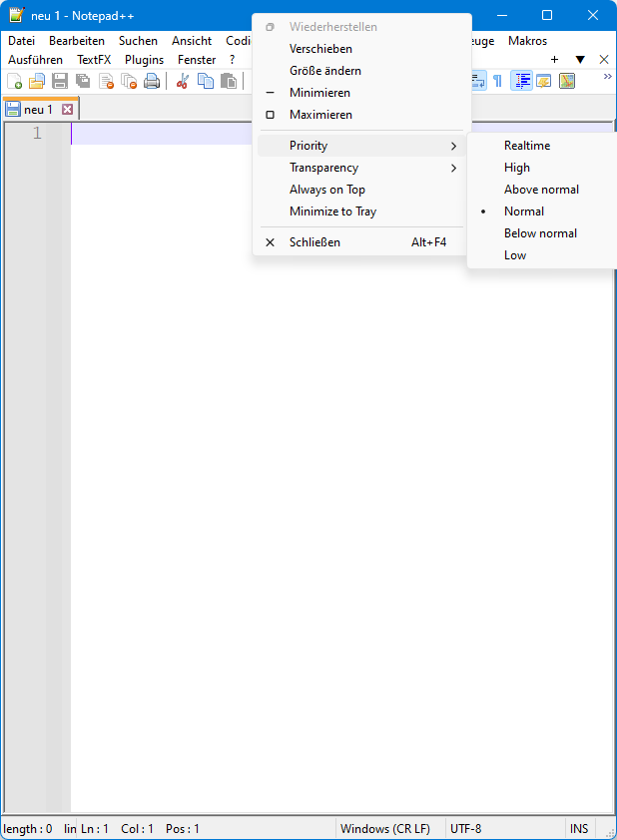Screen dimensions: 617x840
Task: Open the Datei menu
Action: 21,41
